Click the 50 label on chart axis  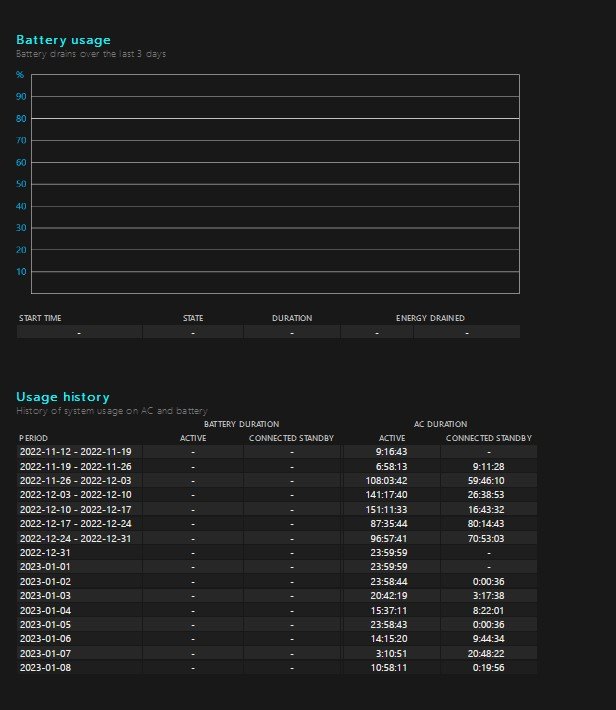coord(21,184)
